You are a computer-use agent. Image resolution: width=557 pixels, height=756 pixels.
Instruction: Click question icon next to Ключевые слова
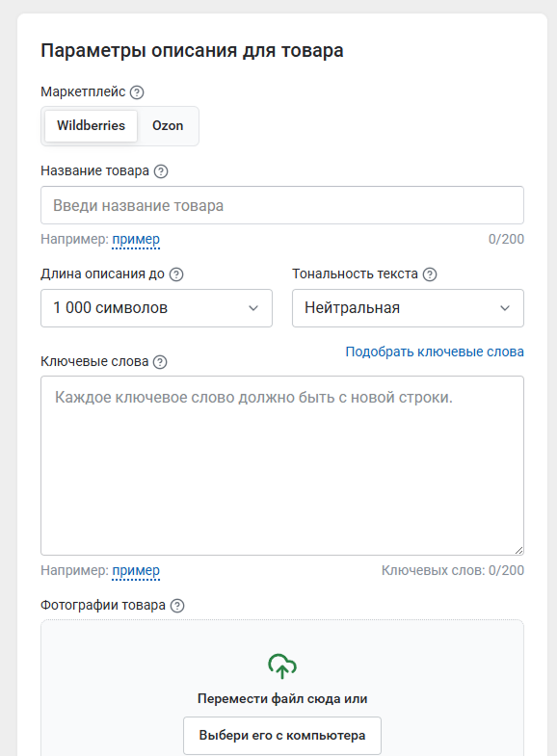(160, 362)
